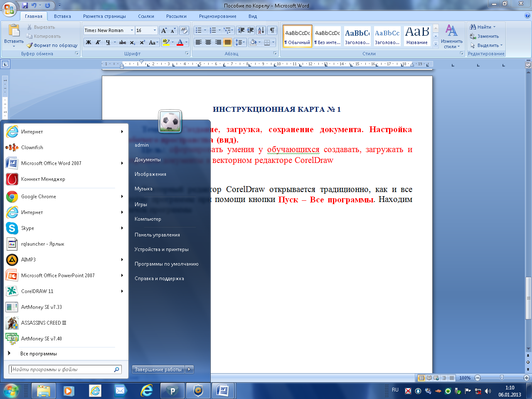Viewport: 532px width, 399px height.
Task: Open Change Styles (Изменить стили) dropdown
Action: pos(451,37)
